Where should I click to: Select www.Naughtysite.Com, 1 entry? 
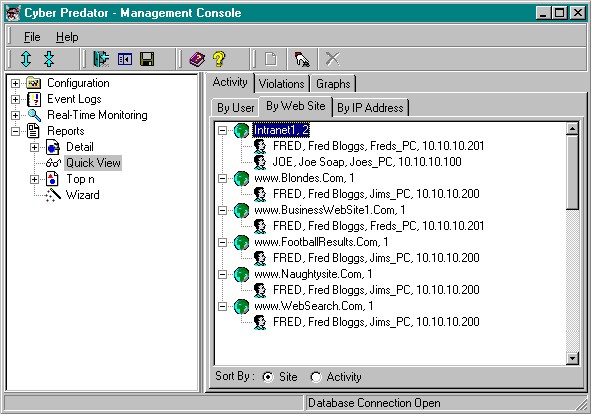(313, 274)
